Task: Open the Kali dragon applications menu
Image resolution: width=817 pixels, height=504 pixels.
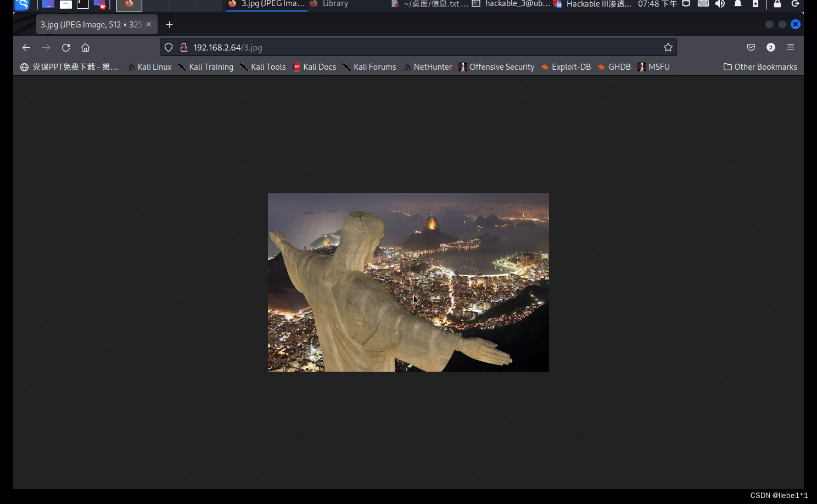Action: pyautogui.click(x=22, y=5)
